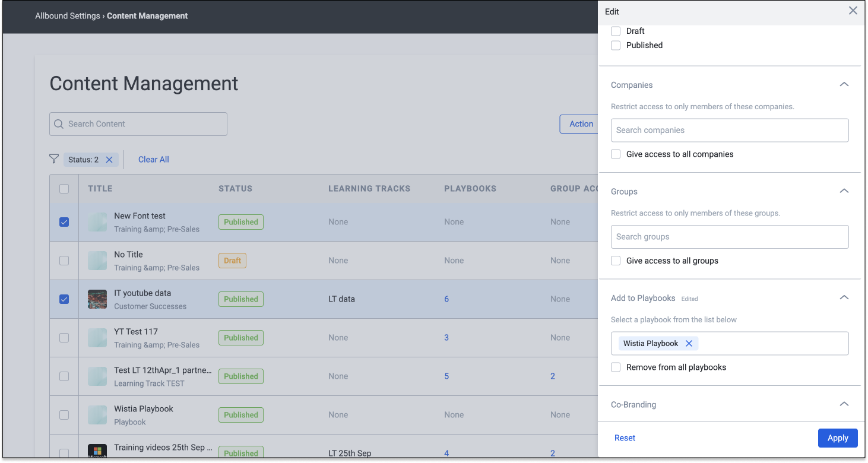Open group access count for Test LT 12thApr_1
Screen dimensions: 868x463
[x=553, y=376]
